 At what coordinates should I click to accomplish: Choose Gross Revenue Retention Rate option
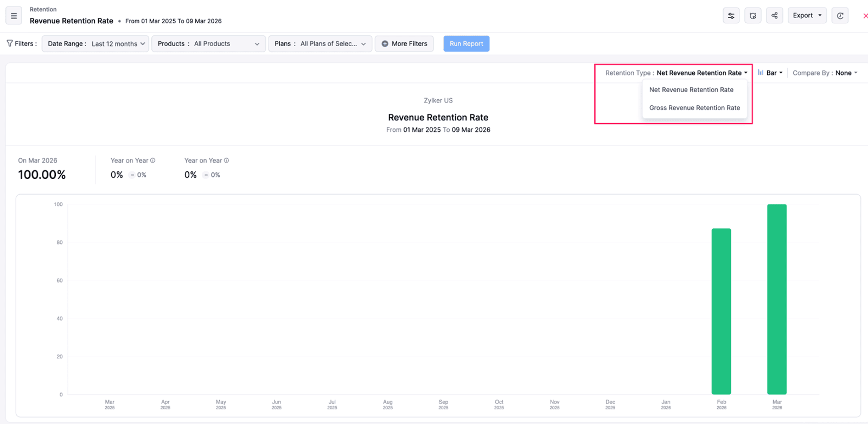pos(694,108)
